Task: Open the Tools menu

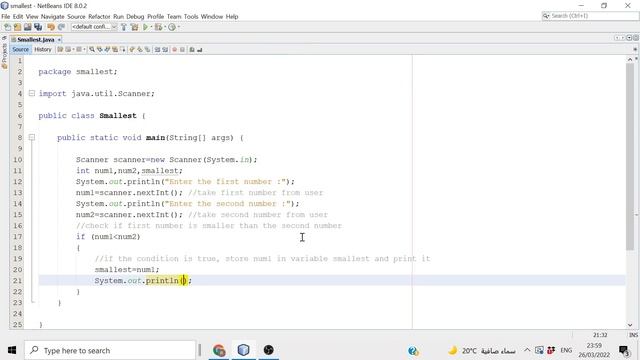Action: pyautogui.click(x=191, y=16)
